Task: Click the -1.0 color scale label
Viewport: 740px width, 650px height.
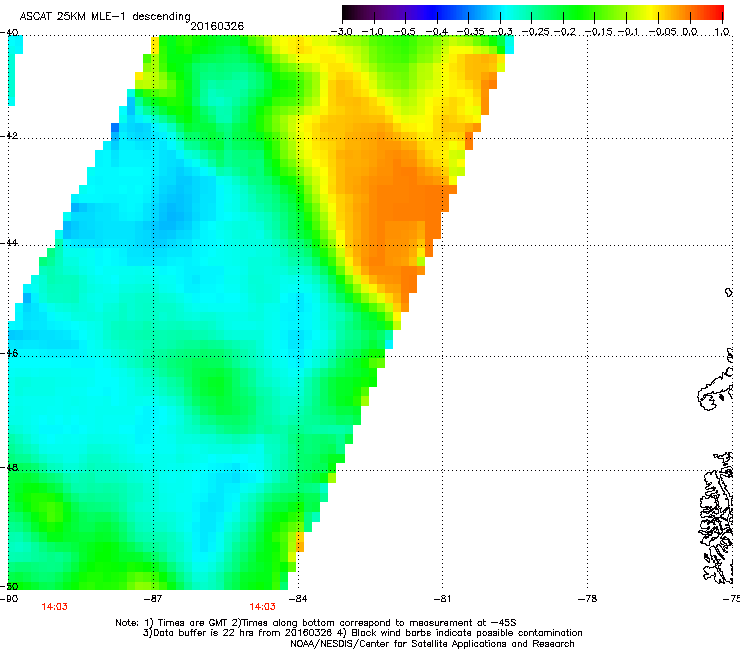Action: 372,32
